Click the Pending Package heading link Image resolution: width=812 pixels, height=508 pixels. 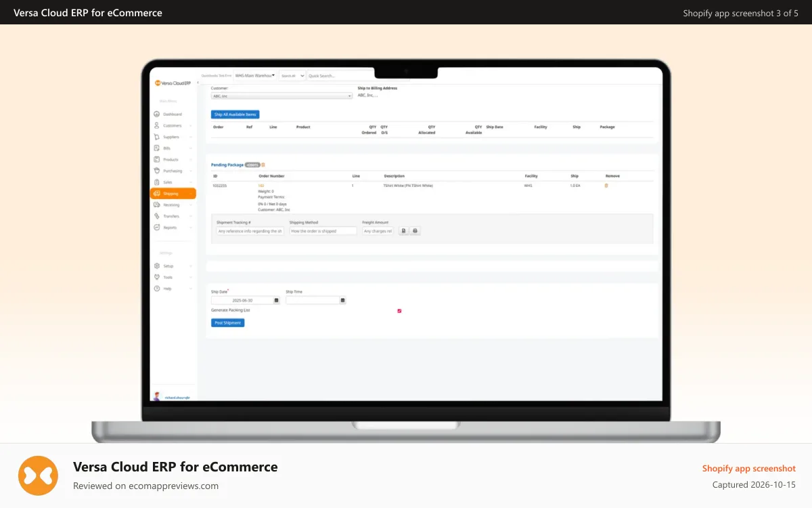pyautogui.click(x=227, y=165)
